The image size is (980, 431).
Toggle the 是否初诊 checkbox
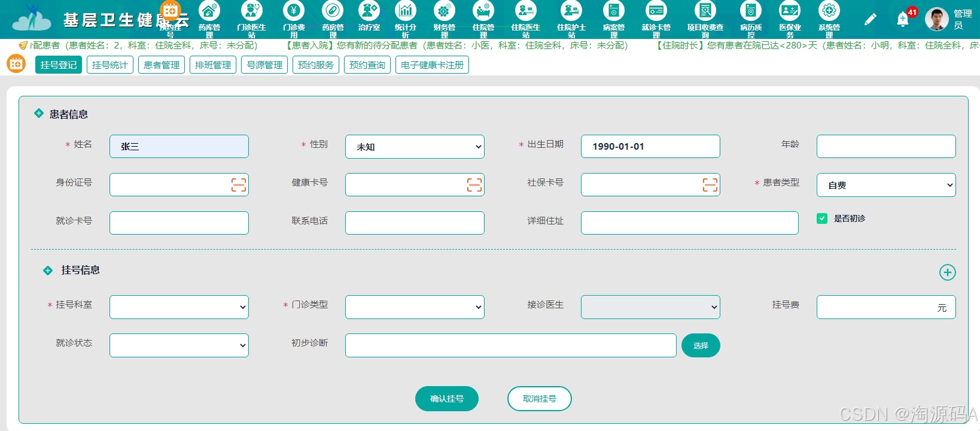tap(822, 218)
